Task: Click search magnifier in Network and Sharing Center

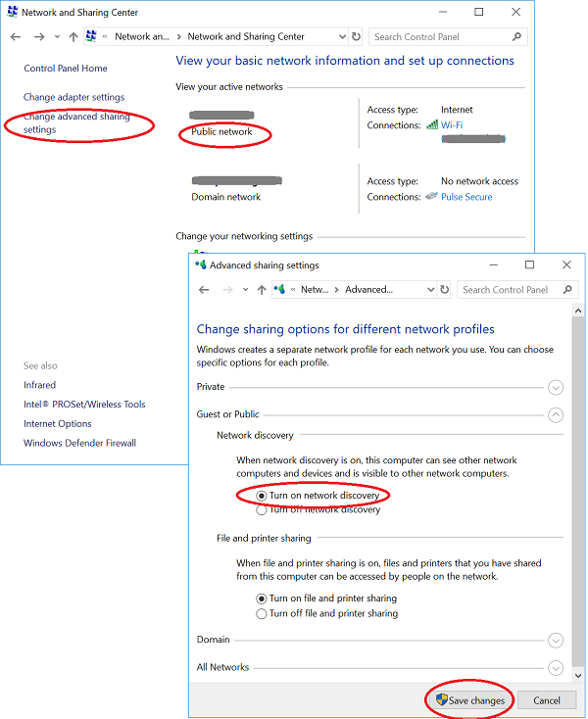Action: tap(516, 36)
